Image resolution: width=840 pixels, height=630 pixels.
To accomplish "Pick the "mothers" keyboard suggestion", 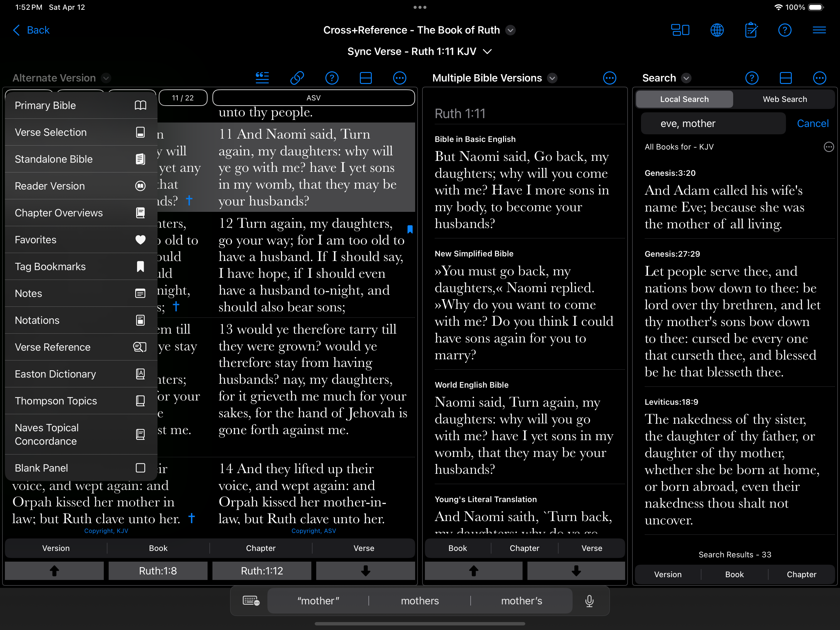I will pos(420,600).
